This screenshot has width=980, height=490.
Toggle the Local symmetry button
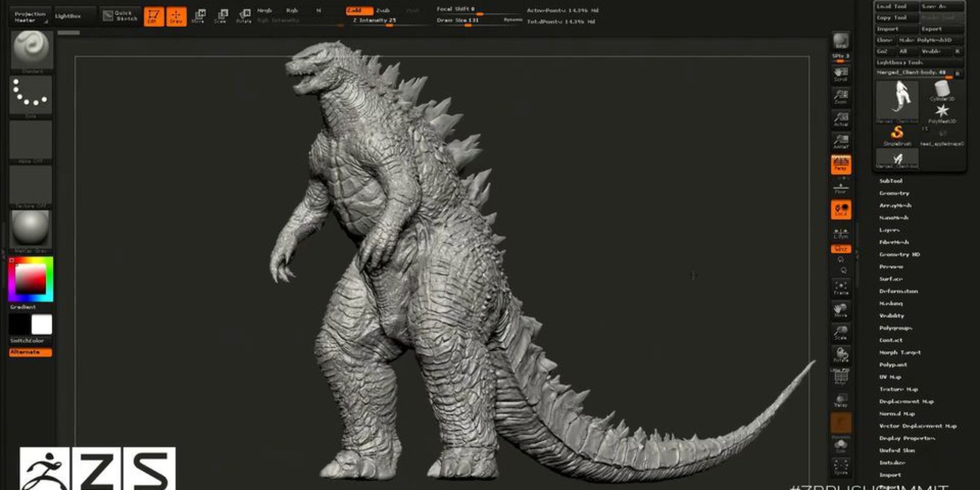click(x=841, y=210)
